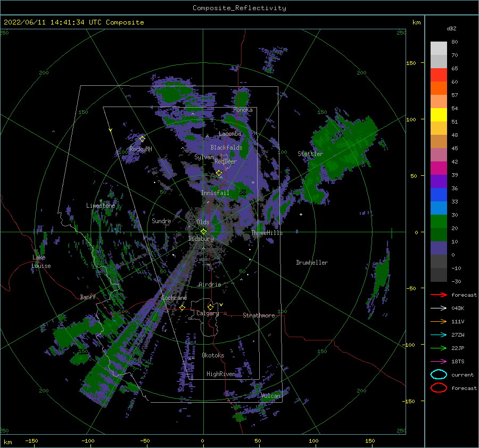Screen dimensions: 479x448
Task: Click the cyan 'current' ellipse symbol
Action: coord(439,374)
